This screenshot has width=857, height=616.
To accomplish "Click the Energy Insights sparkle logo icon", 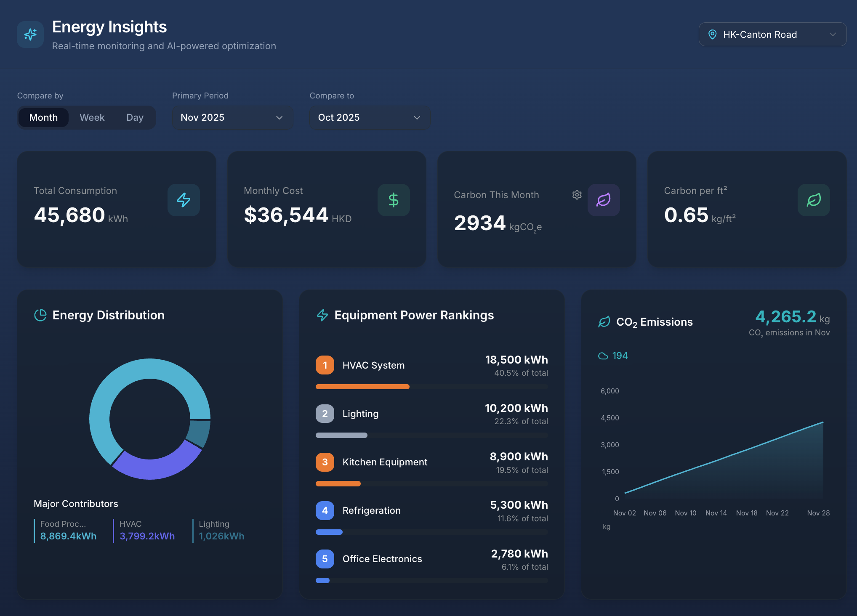I will tap(30, 35).
